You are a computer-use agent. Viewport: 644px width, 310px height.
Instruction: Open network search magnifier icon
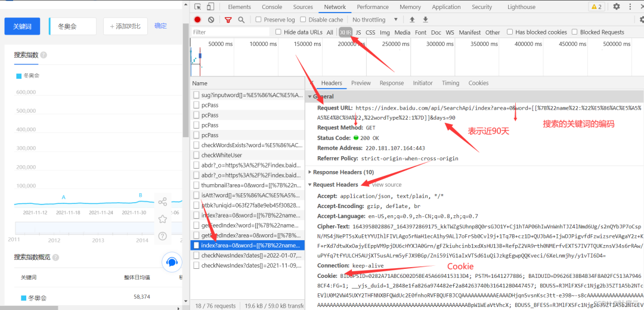pos(241,19)
